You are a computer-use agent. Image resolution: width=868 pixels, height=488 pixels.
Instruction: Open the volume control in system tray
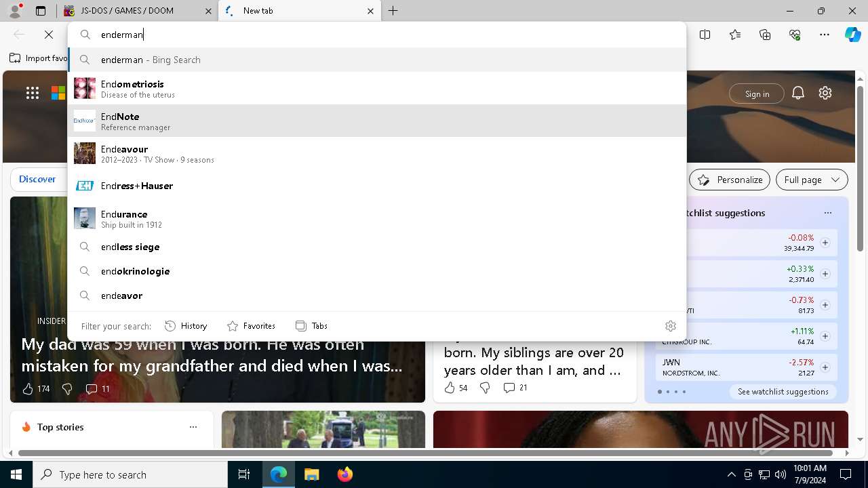[x=781, y=474]
